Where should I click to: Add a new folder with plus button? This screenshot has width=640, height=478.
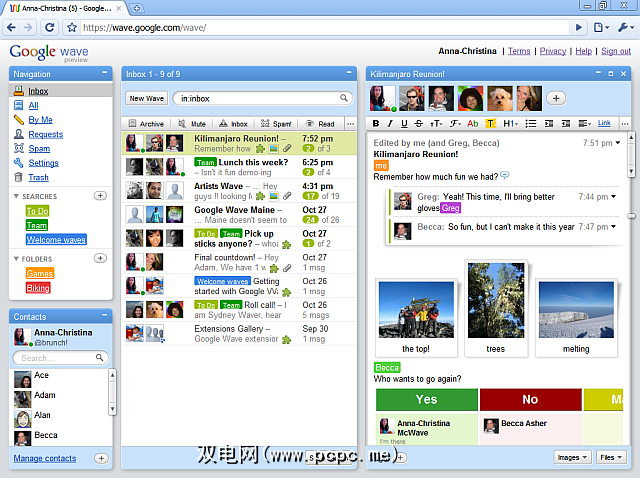[100, 258]
